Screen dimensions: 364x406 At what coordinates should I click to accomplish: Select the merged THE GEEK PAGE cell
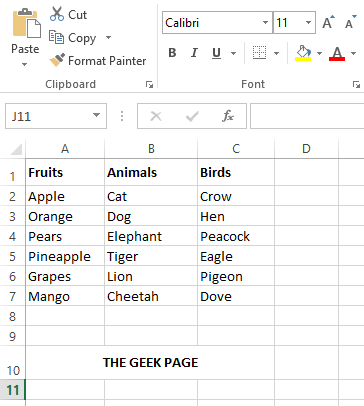click(150, 363)
